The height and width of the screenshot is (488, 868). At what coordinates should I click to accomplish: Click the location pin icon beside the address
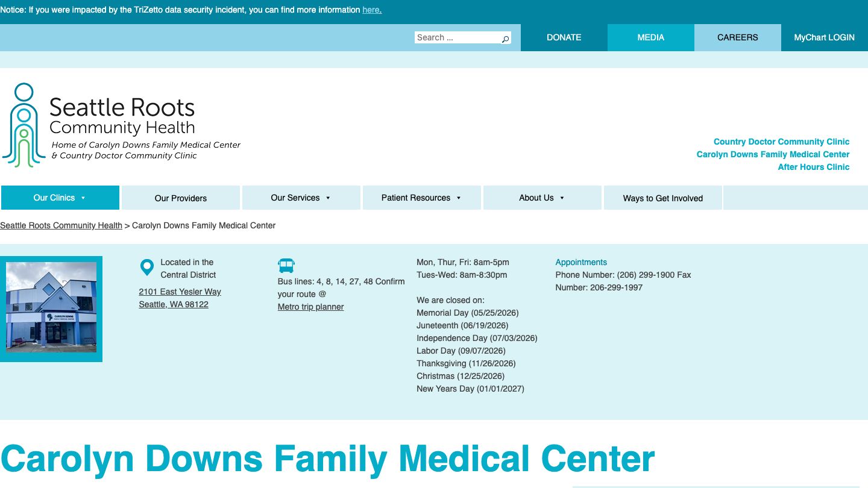click(146, 267)
